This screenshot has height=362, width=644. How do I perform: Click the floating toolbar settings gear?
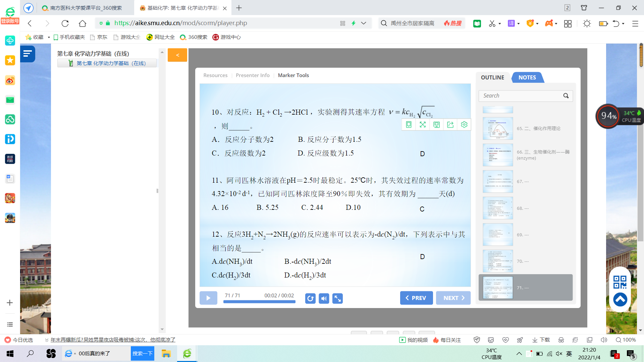click(x=464, y=125)
